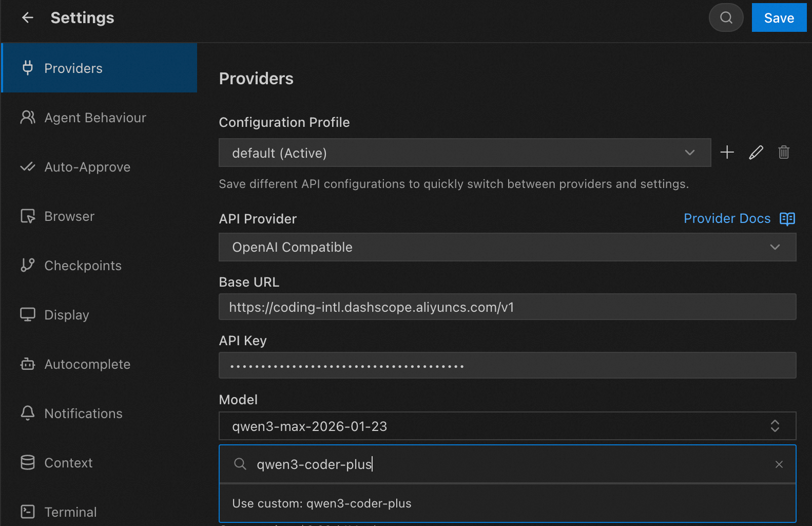Click into the Base URL field
The width and height of the screenshot is (812, 526).
(507, 307)
